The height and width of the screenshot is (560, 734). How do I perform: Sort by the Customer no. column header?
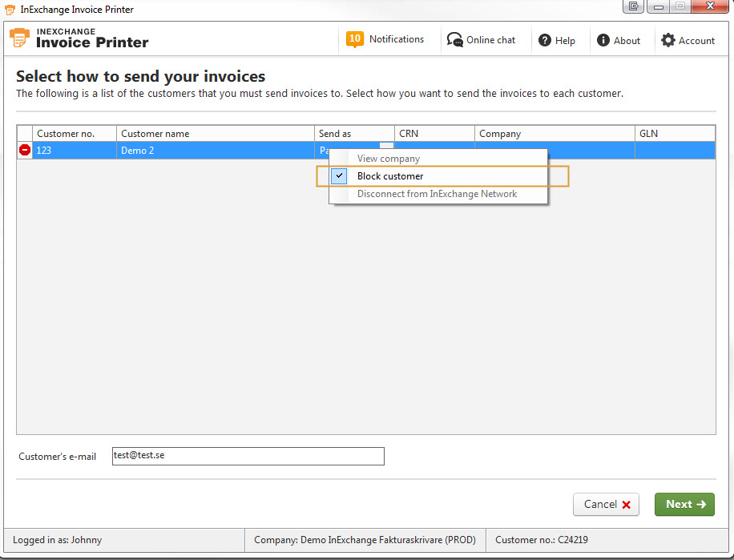[75, 134]
